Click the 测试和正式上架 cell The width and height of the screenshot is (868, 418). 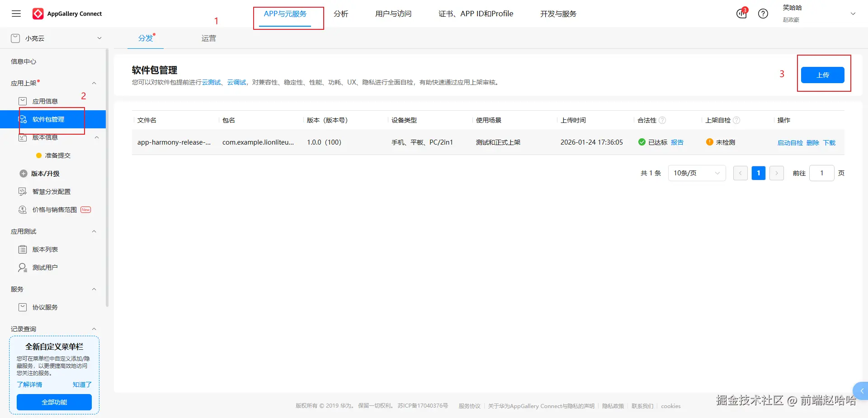tap(498, 142)
